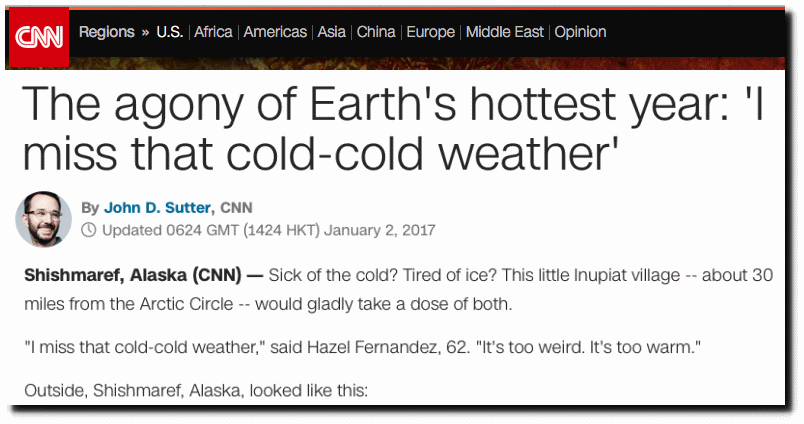
Task: Open the Asia section
Action: point(331,32)
